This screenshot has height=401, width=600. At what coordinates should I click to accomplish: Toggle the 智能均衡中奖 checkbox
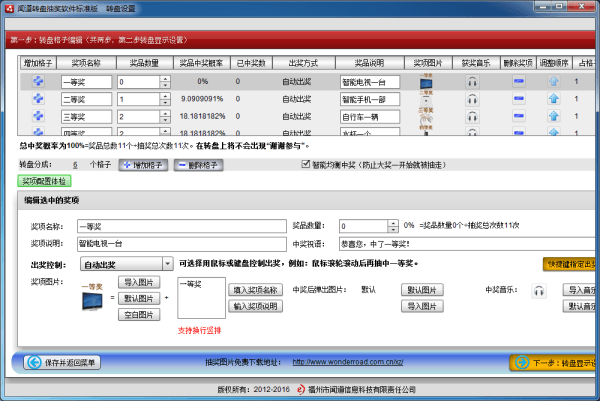click(x=307, y=165)
